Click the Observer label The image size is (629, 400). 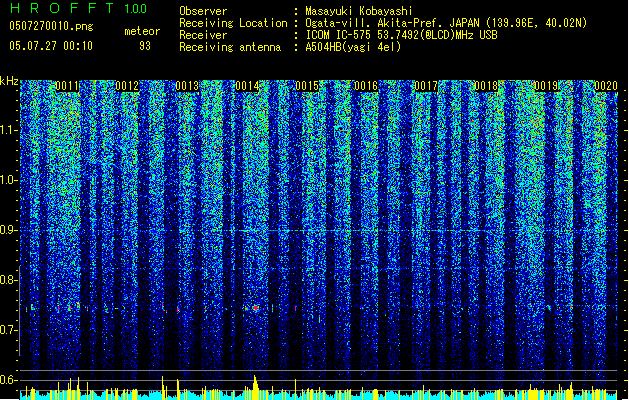(x=203, y=11)
